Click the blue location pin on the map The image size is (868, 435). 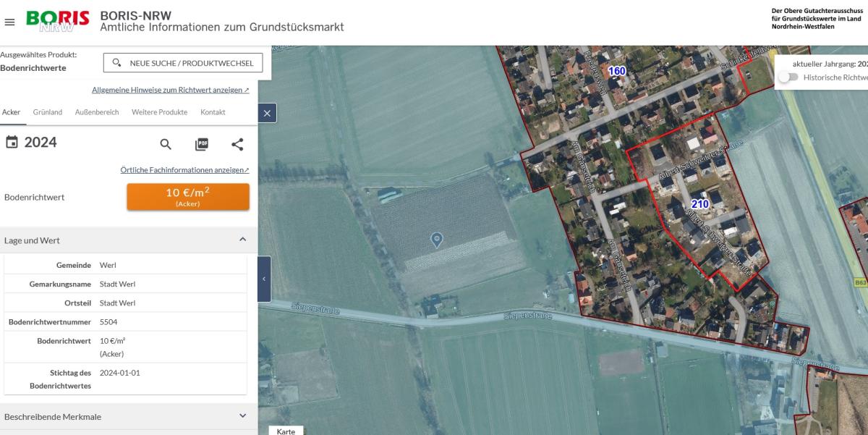coord(436,240)
